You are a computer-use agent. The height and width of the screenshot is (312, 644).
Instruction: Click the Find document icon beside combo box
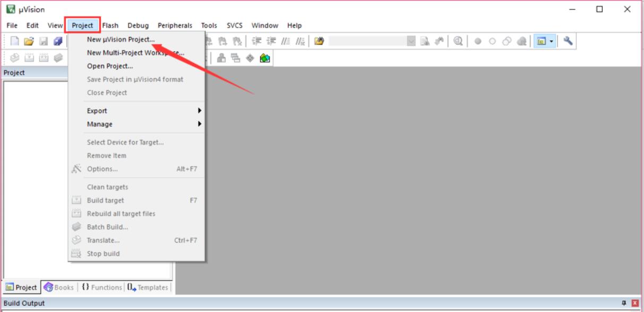tap(425, 41)
